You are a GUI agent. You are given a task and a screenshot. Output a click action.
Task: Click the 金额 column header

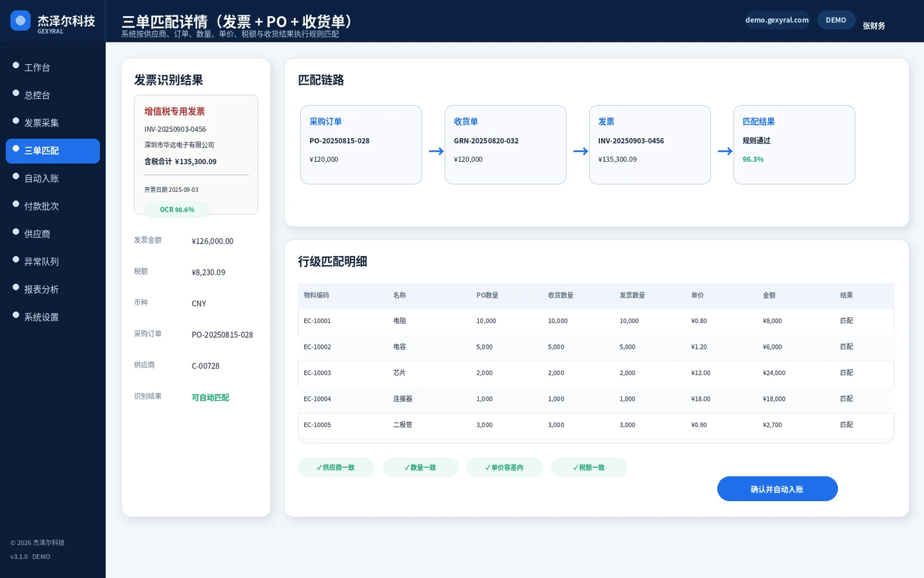coord(769,295)
